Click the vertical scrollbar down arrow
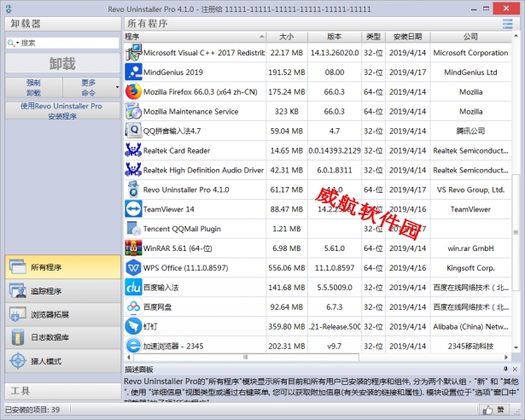Viewport: 525px width, 420px height. pos(516,347)
